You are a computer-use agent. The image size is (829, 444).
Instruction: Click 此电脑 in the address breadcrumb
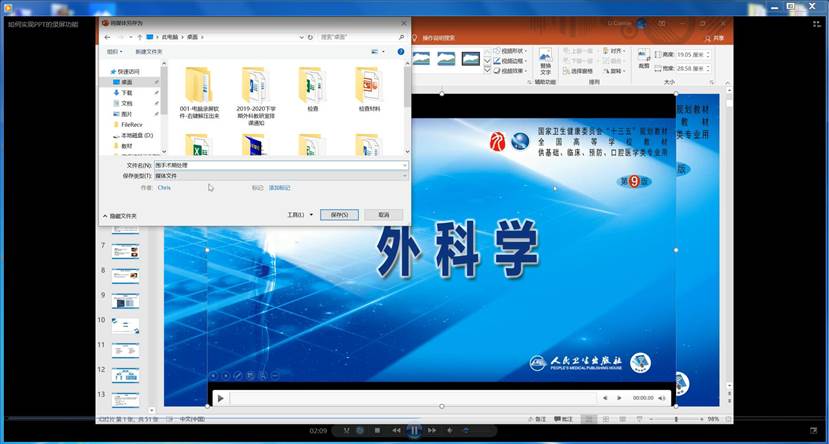point(170,38)
